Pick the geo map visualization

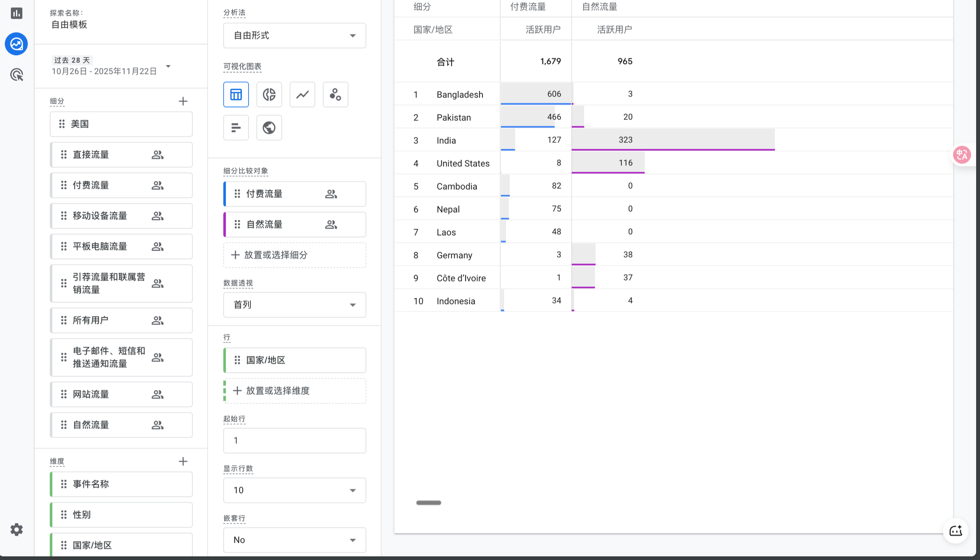tap(269, 127)
